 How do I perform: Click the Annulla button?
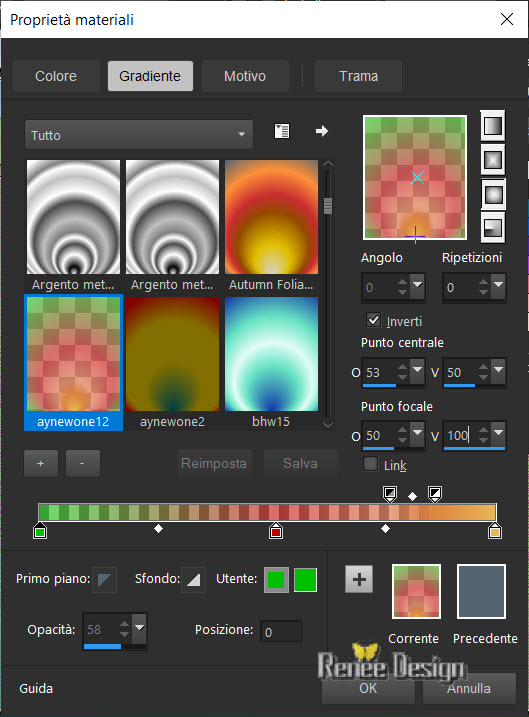(x=469, y=688)
